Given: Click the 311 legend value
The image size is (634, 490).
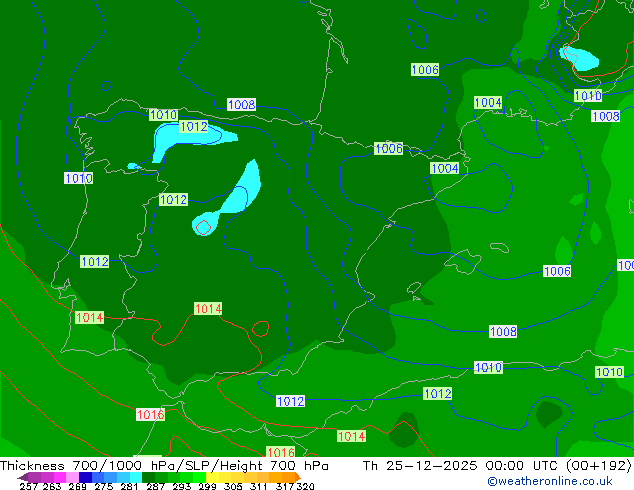Looking at the screenshot, I should [x=259, y=486].
